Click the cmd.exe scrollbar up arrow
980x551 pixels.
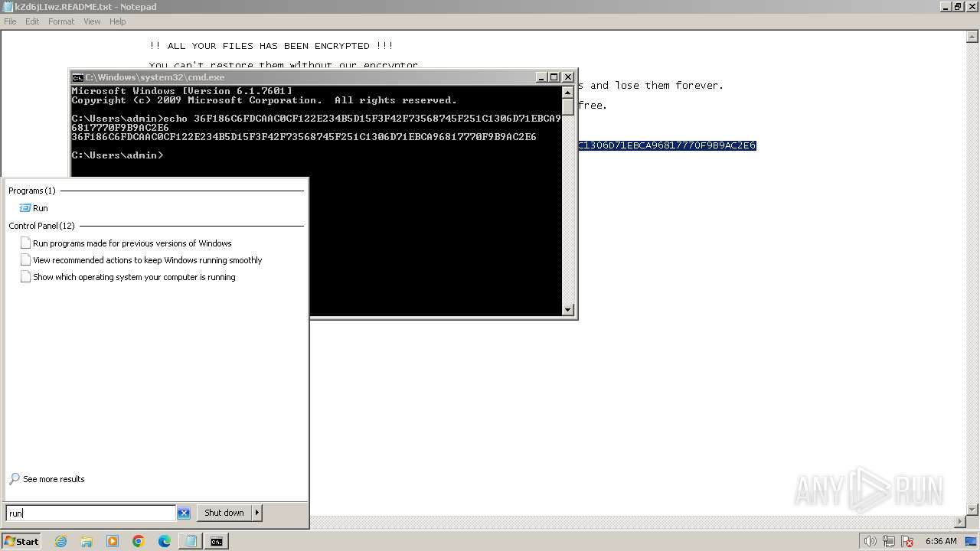[x=568, y=91]
